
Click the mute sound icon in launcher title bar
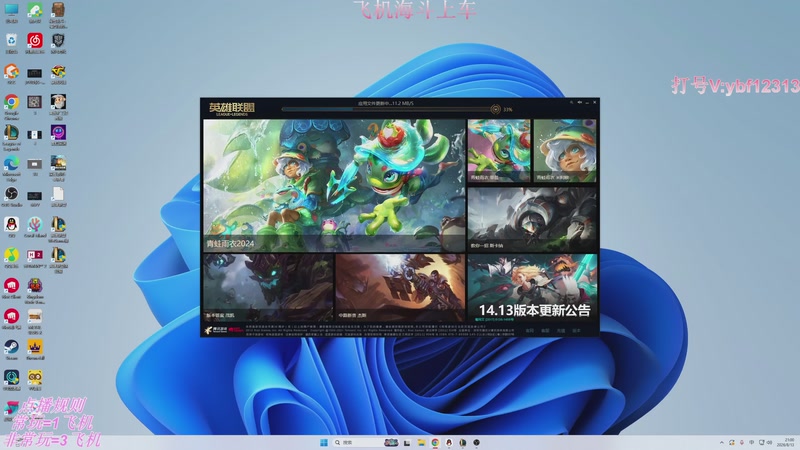(x=580, y=103)
